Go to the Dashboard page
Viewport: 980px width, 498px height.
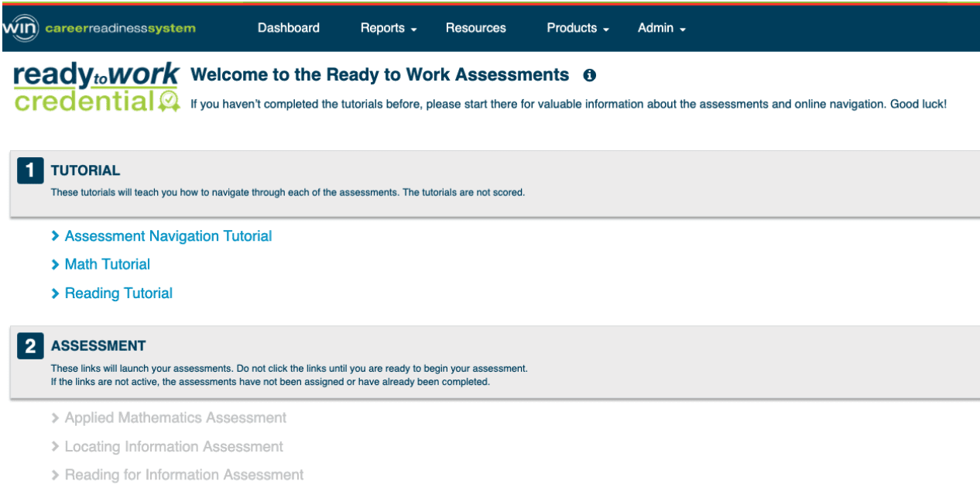[x=288, y=28]
